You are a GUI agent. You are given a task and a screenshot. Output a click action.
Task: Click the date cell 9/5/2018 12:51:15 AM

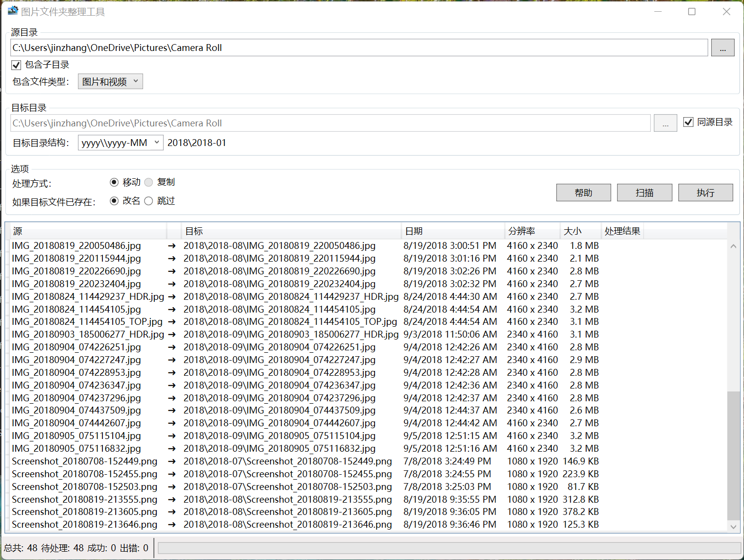click(x=450, y=436)
